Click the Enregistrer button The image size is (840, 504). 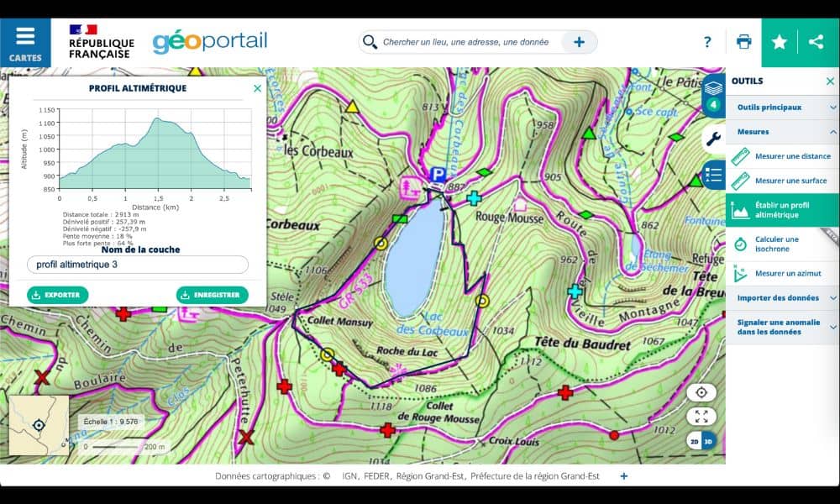pyautogui.click(x=213, y=295)
